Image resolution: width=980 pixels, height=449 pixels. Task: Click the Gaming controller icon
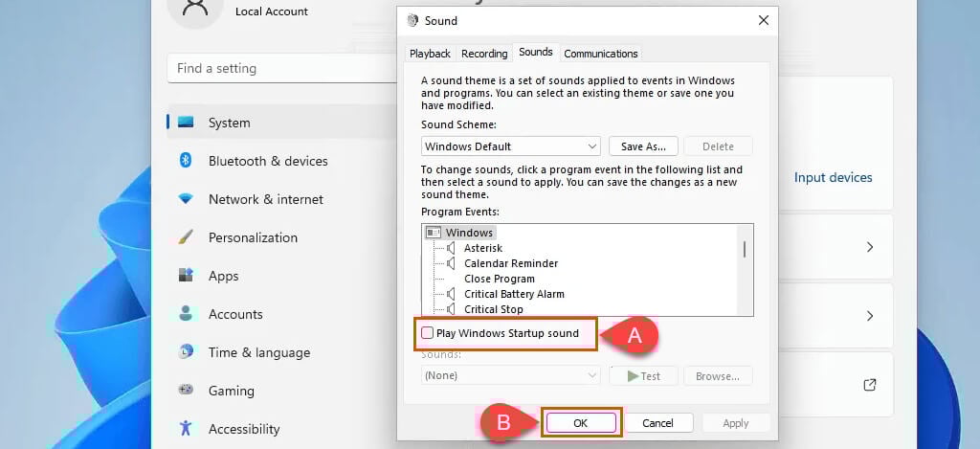(186, 390)
